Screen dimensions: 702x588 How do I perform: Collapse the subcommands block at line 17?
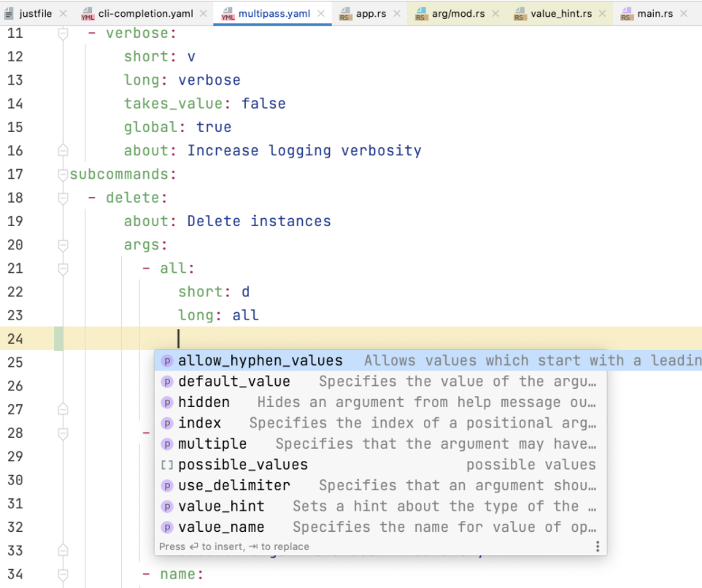point(63,174)
